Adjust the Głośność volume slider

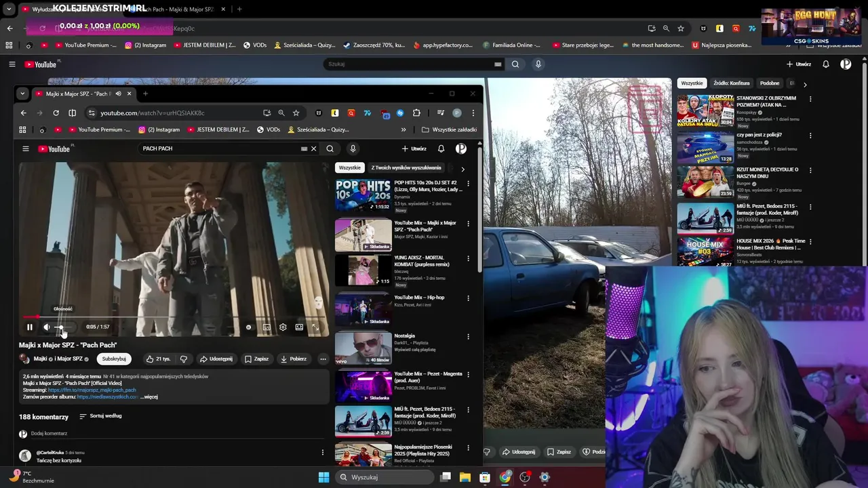pyautogui.click(x=64, y=327)
